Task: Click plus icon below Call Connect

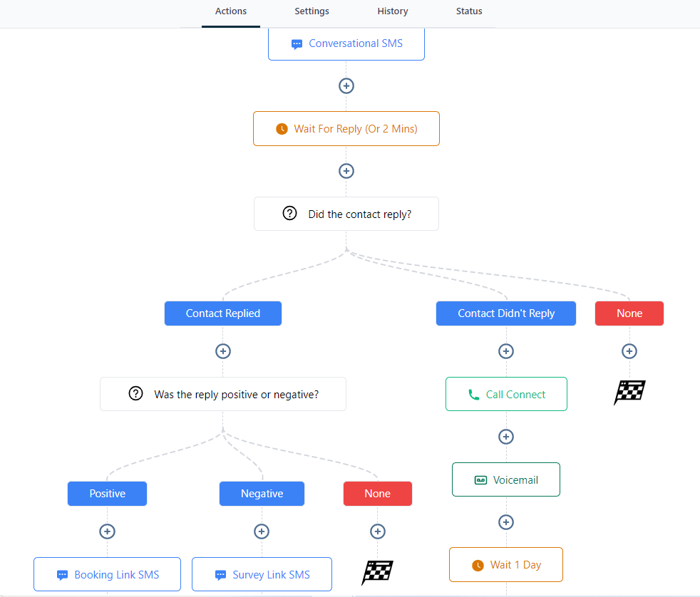Action: tap(505, 437)
